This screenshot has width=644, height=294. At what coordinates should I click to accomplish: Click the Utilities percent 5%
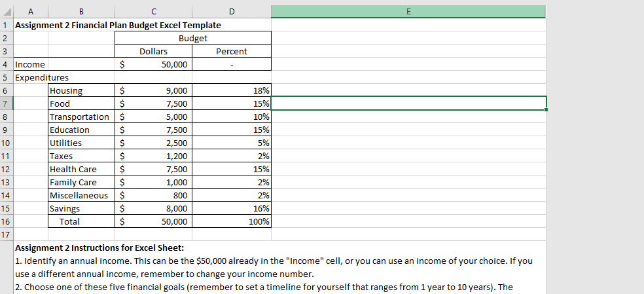pos(232,143)
